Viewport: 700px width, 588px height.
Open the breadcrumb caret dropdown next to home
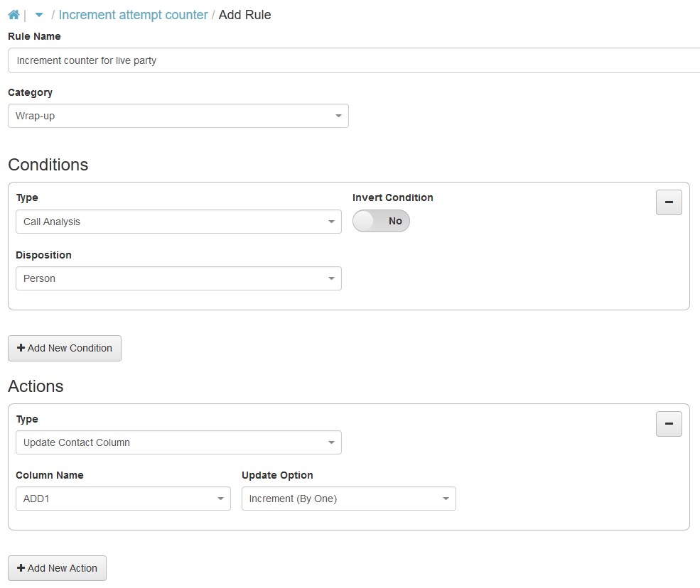39,15
